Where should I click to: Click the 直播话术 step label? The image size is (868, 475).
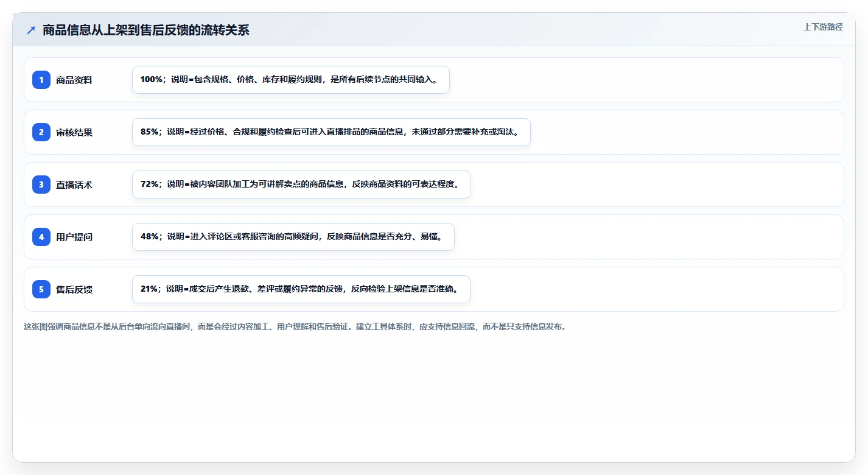tap(74, 185)
